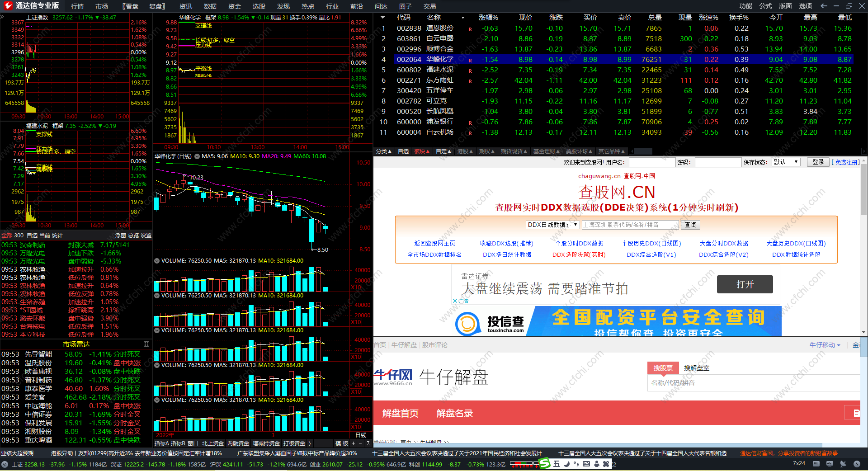Click the 用户名 input field
Screen dimensions: 868x471
pos(652,162)
